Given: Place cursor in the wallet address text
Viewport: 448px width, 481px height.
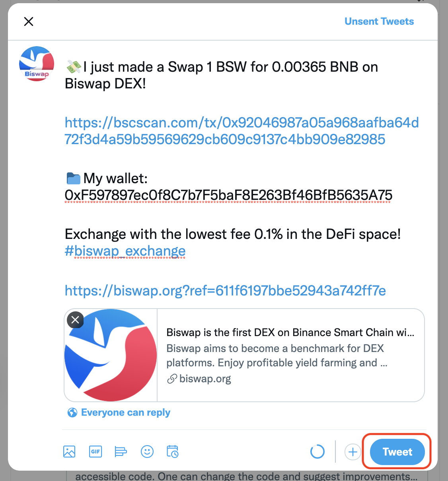Looking at the screenshot, I should pos(228,195).
